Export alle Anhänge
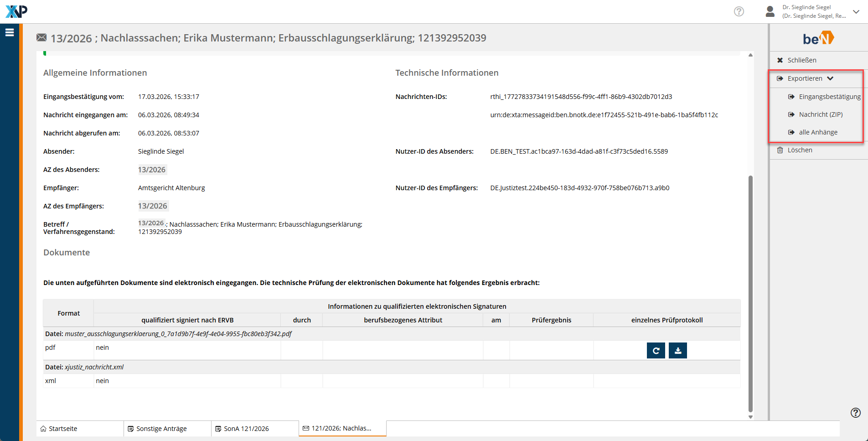This screenshot has height=441, width=868. coord(818,132)
